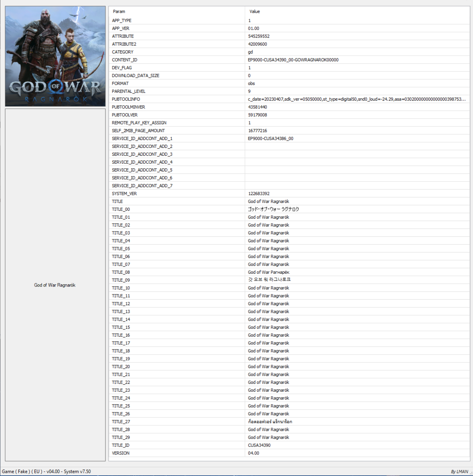Select the APP_VER row showing 01.00
Viewport: 473px width, 476px height.
pyautogui.click(x=183, y=28)
